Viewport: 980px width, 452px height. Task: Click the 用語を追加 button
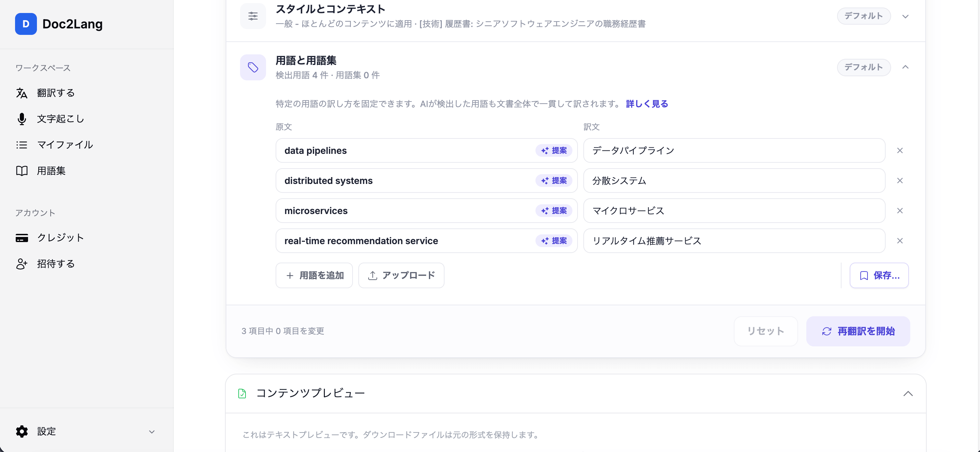tap(314, 275)
